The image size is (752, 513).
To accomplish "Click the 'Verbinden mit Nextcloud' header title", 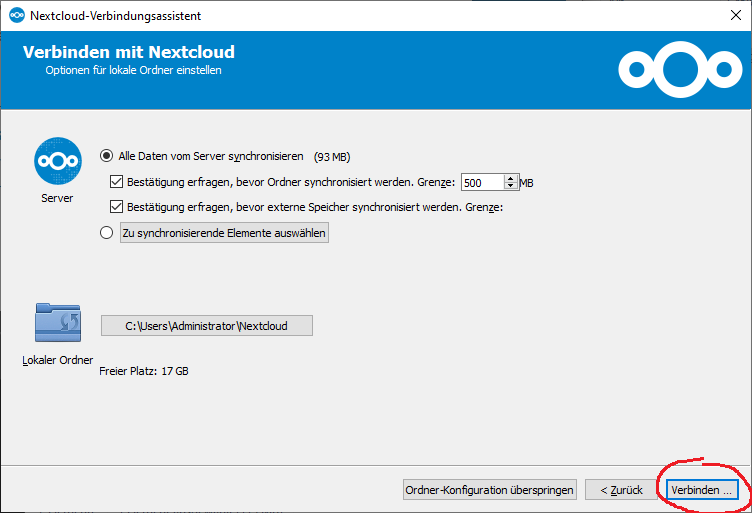I will tap(129, 52).
